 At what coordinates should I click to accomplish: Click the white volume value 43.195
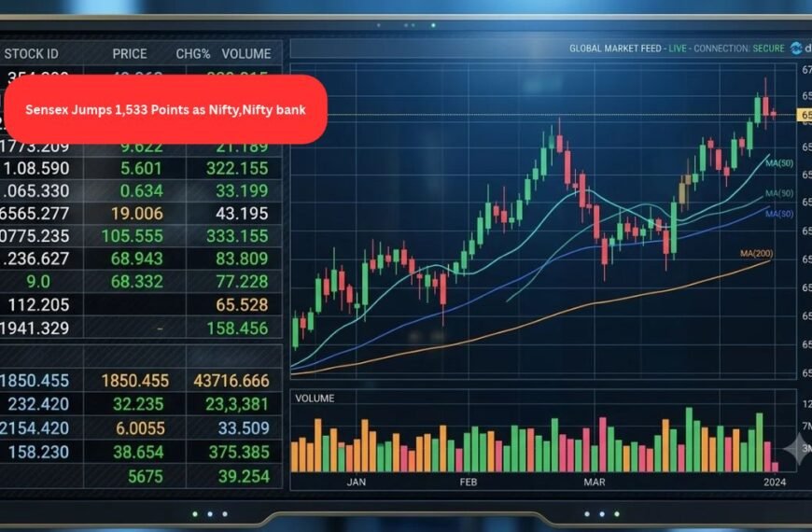click(x=242, y=214)
